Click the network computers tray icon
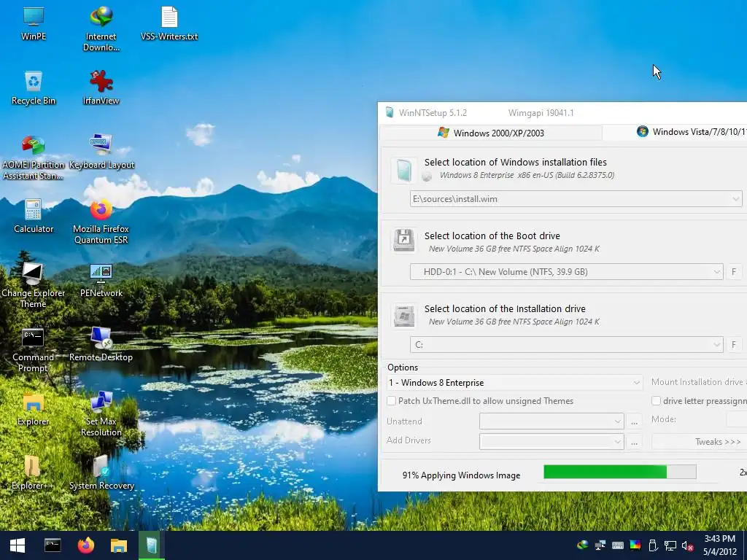This screenshot has height=560, width=747. coord(600,545)
